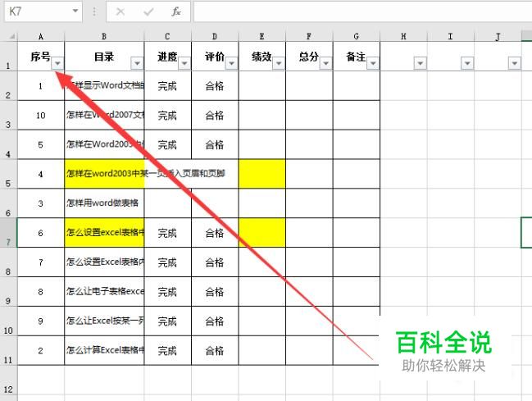Click the cancel X formula bar icon
The width and height of the screenshot is (532, 401).
point(120,11)
